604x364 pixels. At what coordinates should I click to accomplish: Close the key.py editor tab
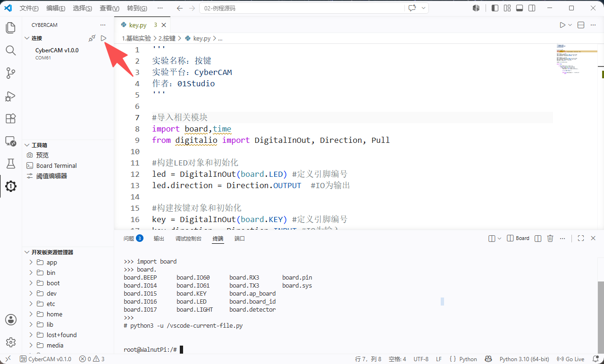pos(164,25)
